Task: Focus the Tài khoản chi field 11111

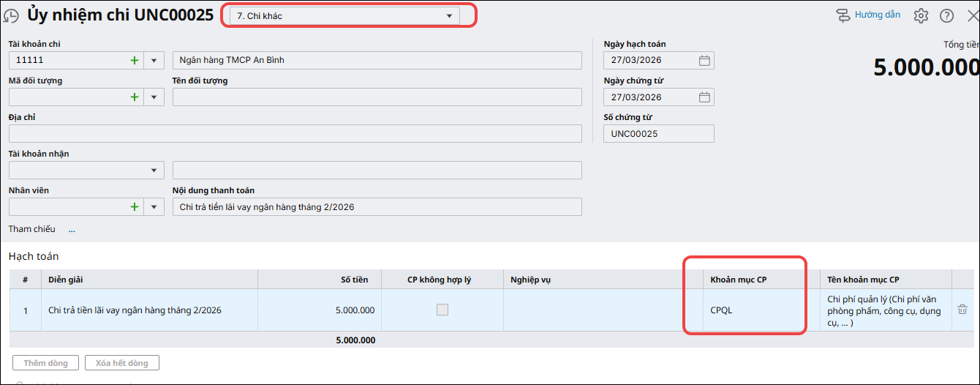Action: (67, 60)
